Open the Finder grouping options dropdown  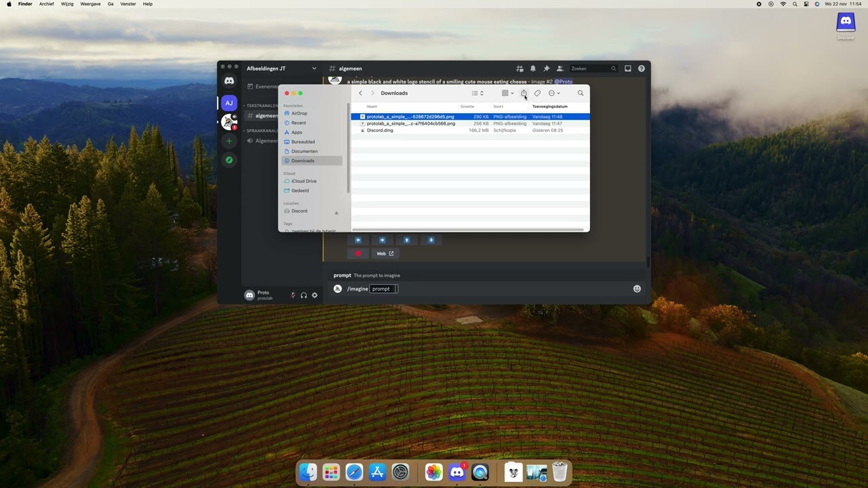pyautogui.click(x=507, y=94)
